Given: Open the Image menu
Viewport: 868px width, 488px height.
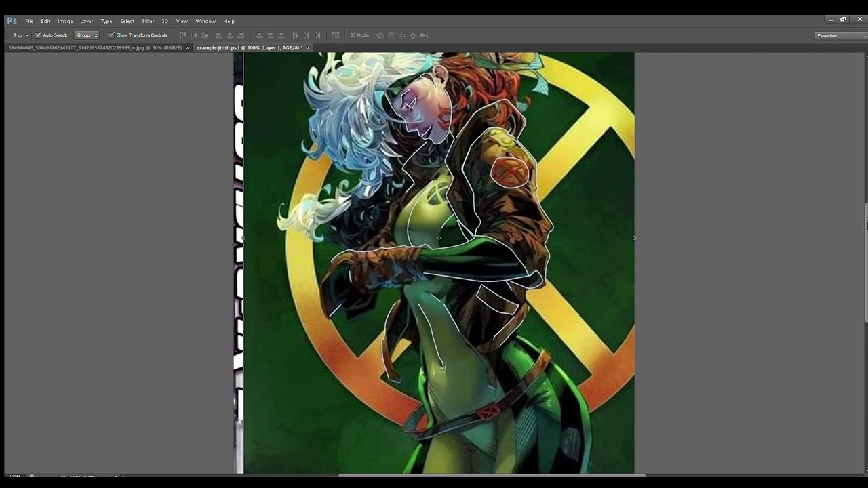Looking at the screenshot, I should pos(65,21).
